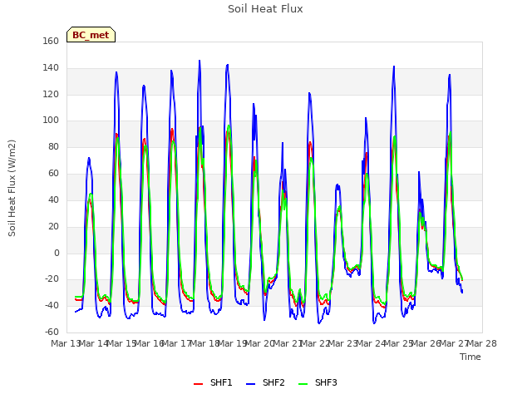Click the Time x-axis title
This screenshot has height=399, width=532.
pos(470,357)
